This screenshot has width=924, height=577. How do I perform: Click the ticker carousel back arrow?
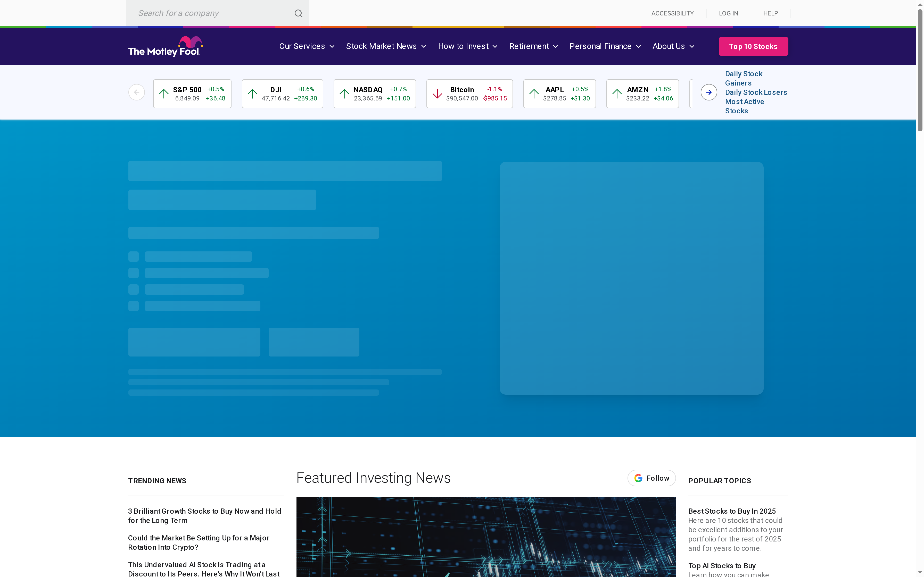tap(136, 92)
